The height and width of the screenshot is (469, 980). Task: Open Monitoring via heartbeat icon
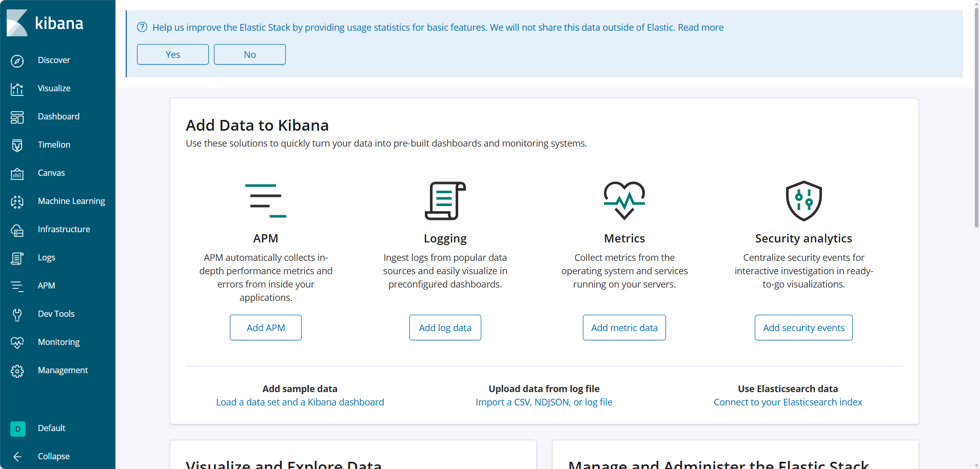pyautogui.click(x=17, y=343)
